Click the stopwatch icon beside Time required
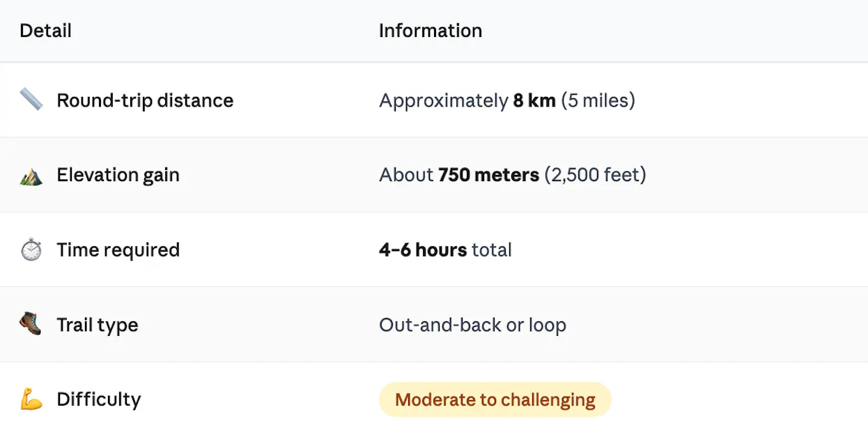Viewport: 868px width, 446px height. click(x=31, y=250)
